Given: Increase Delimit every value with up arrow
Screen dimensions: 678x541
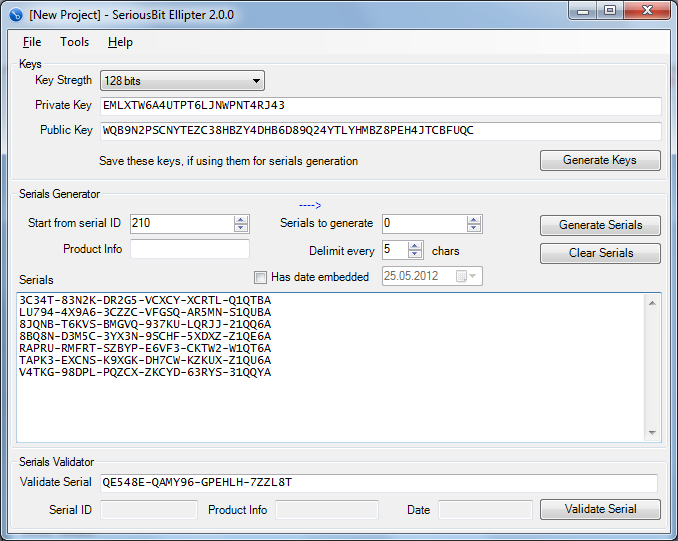Looking at the screenshot, I should 415,246.
